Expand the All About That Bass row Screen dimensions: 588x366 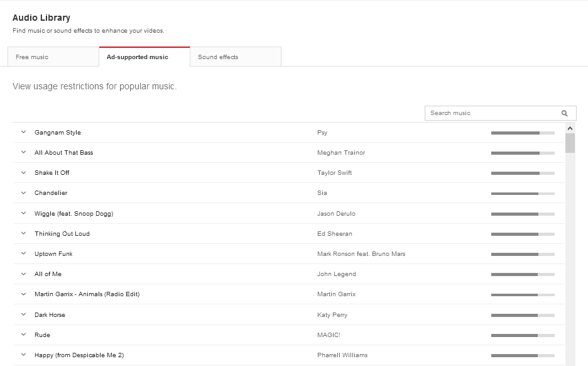(23, 152)
